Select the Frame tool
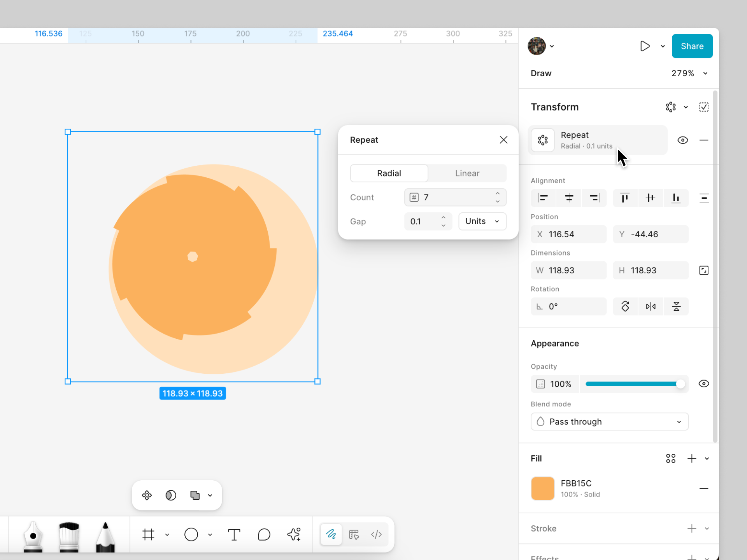Image resolution: width=747 pixels, height=560 pixels. [x=148, y=534]
